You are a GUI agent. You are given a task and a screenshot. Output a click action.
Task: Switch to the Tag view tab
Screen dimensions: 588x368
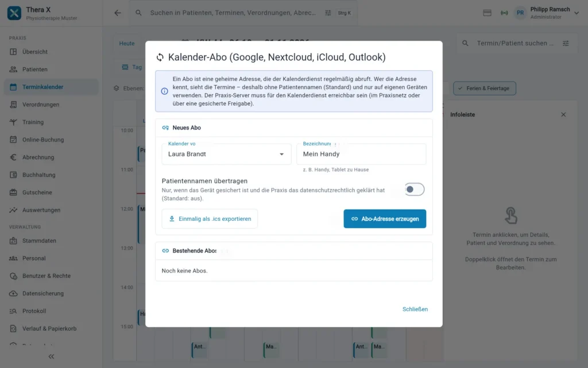point(132,67)
